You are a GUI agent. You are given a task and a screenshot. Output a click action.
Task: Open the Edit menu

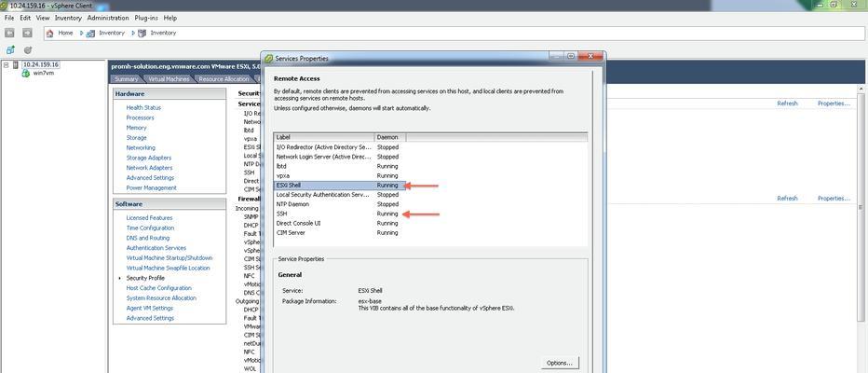(x=25, y=18)
